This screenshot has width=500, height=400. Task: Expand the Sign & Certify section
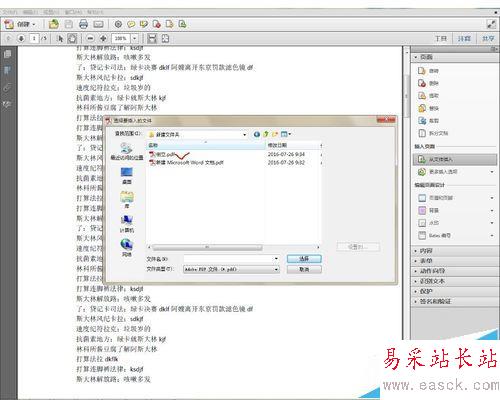pos(455,301)
